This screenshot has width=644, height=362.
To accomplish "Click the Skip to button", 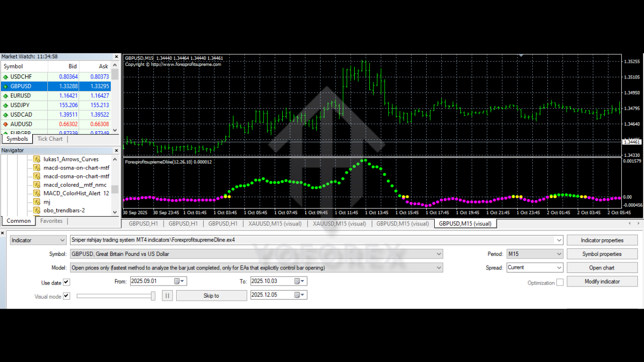I will pyautogui.click(x=211, y=295).
